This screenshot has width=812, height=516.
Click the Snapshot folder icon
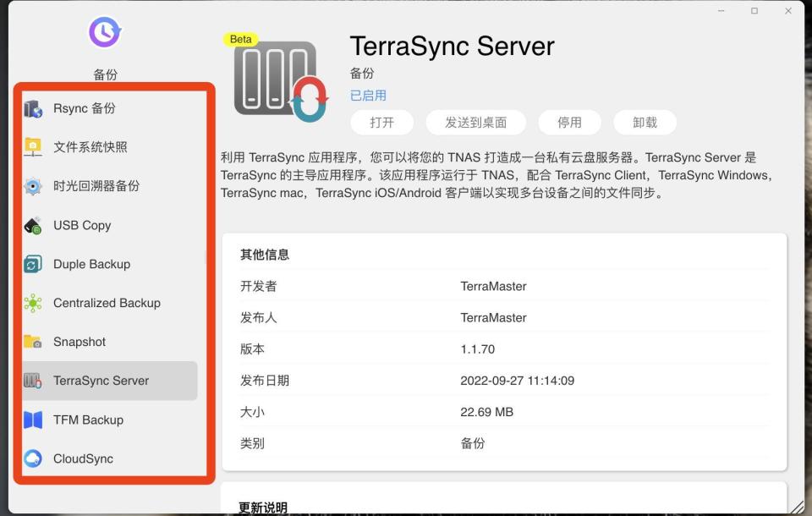click(33, 342)
